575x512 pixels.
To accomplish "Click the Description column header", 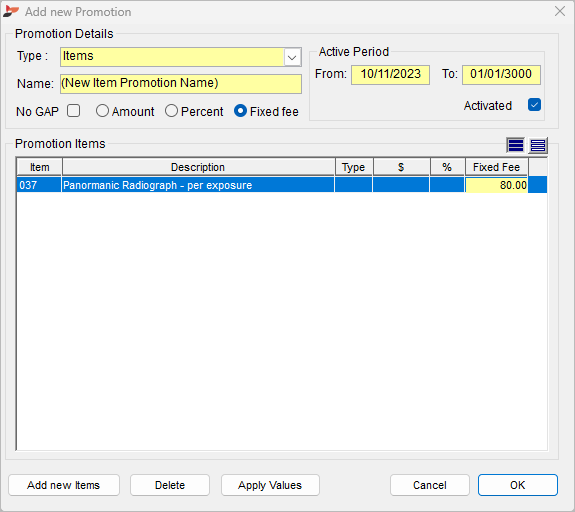I will (x=198, y=167).
